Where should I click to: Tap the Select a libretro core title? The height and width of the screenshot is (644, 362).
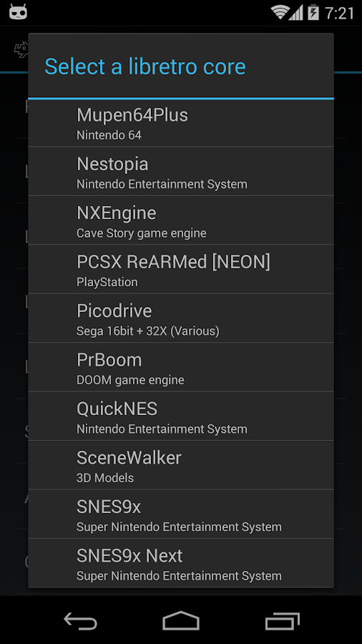pos(145,67)
